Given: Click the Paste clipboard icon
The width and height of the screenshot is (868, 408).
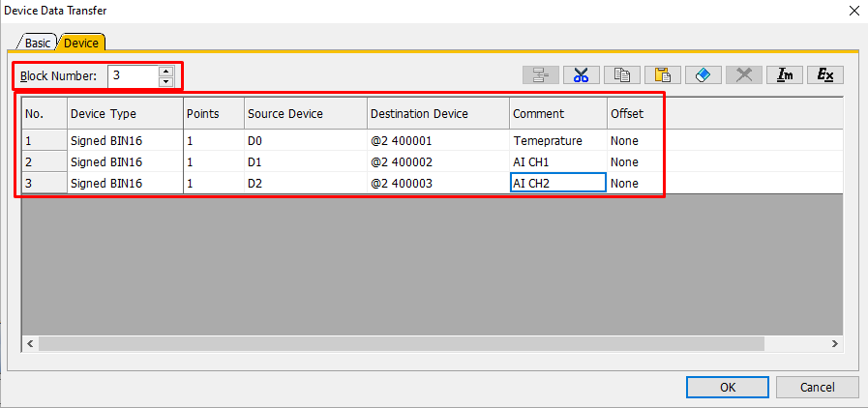Looking at the screenshot, I should point(663,75).
